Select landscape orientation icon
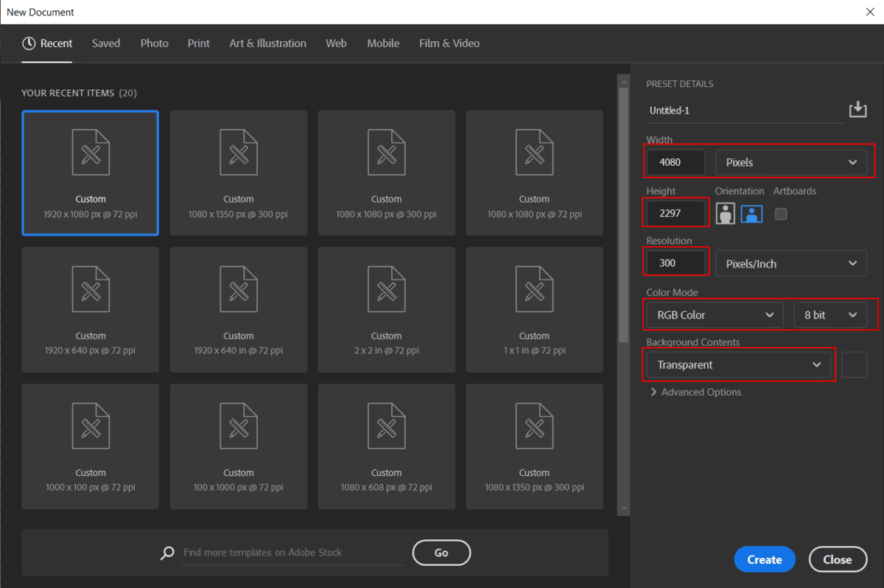 point(751,214)
